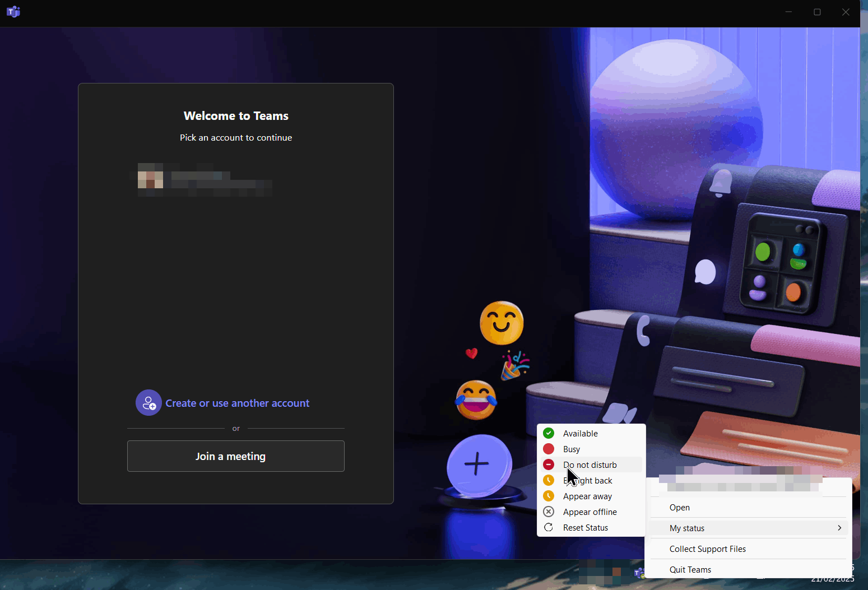Open Teams via its system tray icon
The image size is (868, 590).
[x=638, y=573]
